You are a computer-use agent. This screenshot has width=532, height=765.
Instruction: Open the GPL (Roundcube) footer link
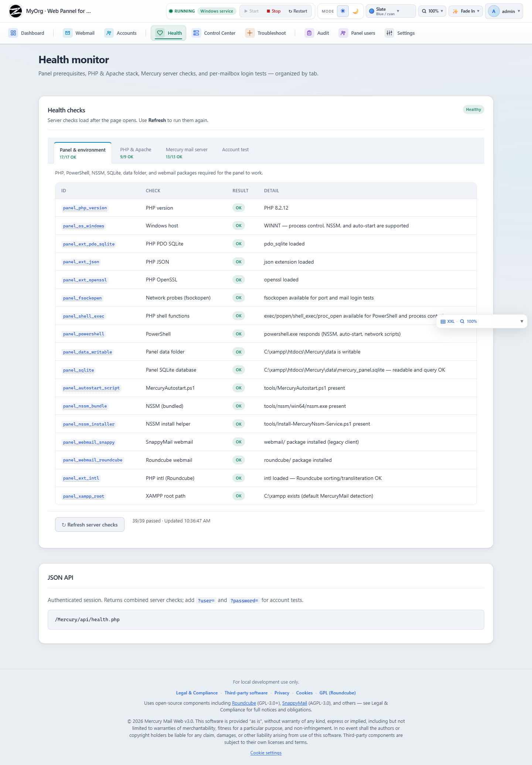(338, 693)
